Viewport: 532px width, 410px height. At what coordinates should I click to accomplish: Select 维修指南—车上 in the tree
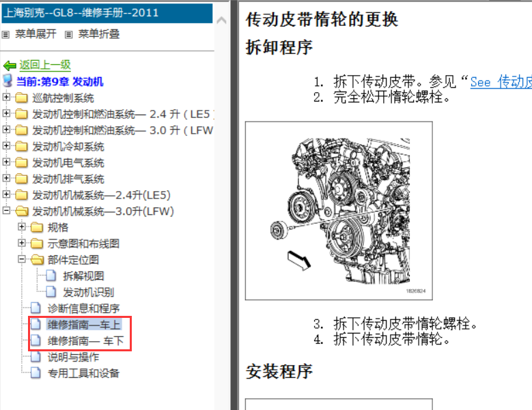[x=84, y=325]
